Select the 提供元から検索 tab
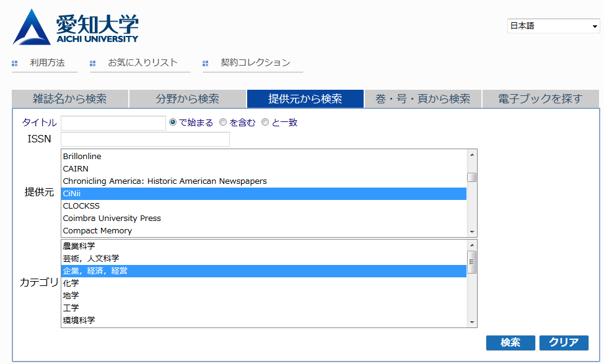 (305, 99)
